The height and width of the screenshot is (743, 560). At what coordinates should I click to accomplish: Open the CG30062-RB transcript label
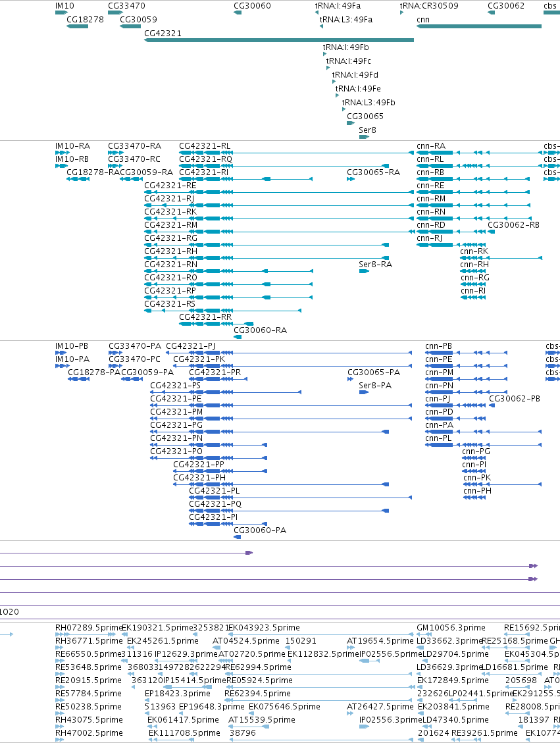coord(513,225)
